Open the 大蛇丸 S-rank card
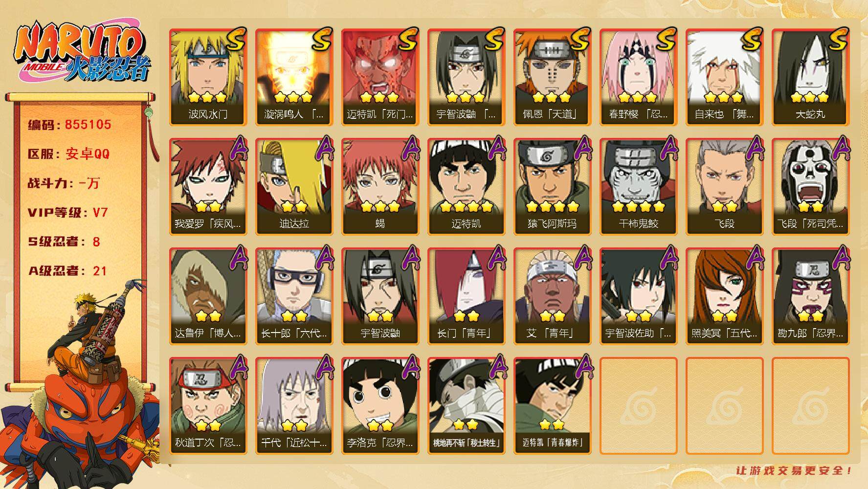 pyautogui.click(x=810, y=77)
